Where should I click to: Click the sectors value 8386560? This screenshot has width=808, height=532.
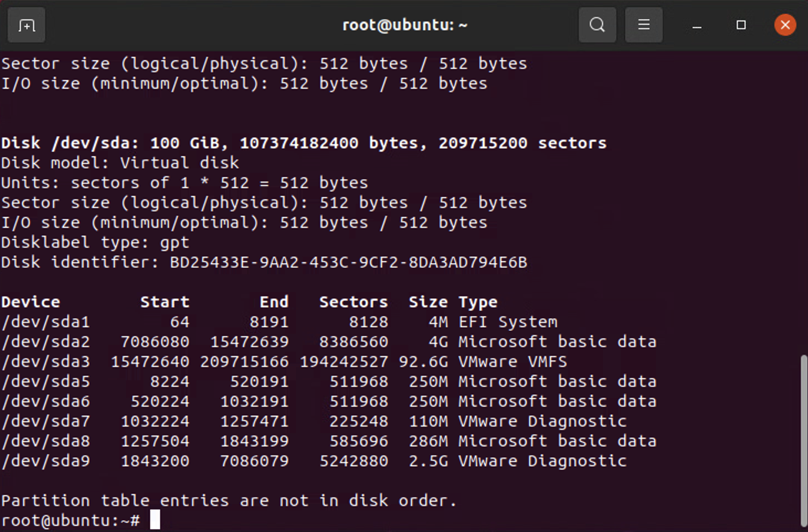tap(353, 341)
